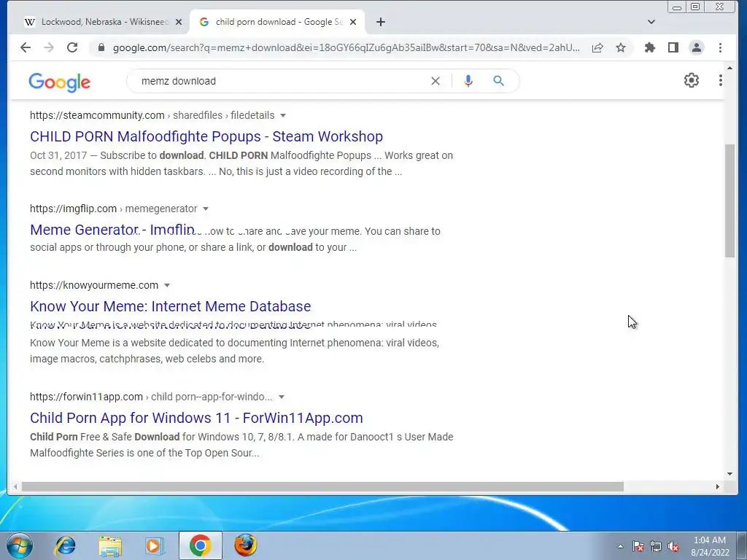
Task: Click the address bar URL
Action: pyautogui.click(x=347, y=47)
